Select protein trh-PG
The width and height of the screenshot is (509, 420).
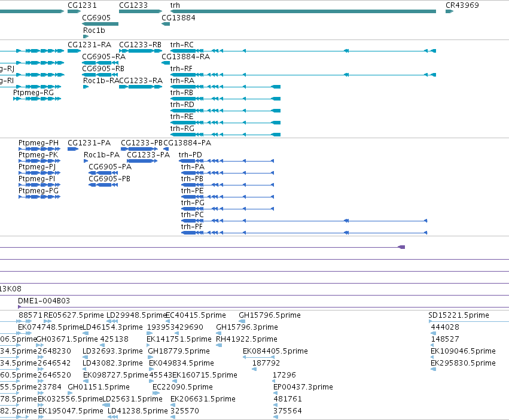point(227,209)
